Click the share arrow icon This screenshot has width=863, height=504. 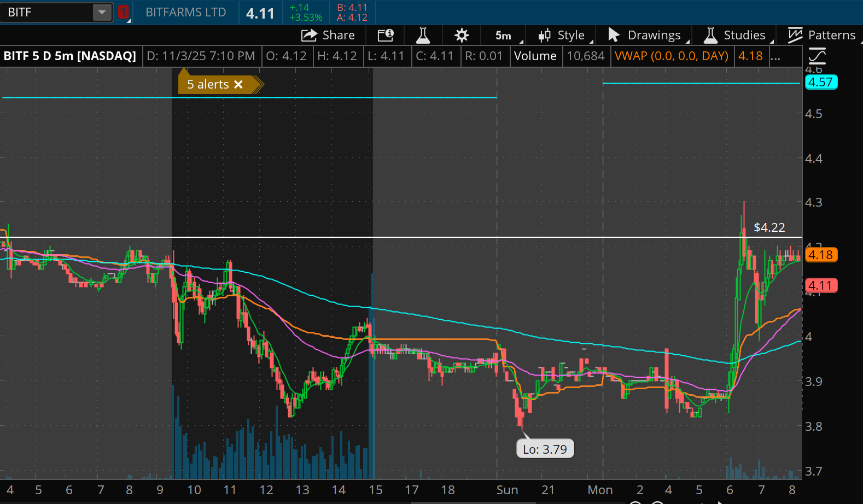click(309, 35)
